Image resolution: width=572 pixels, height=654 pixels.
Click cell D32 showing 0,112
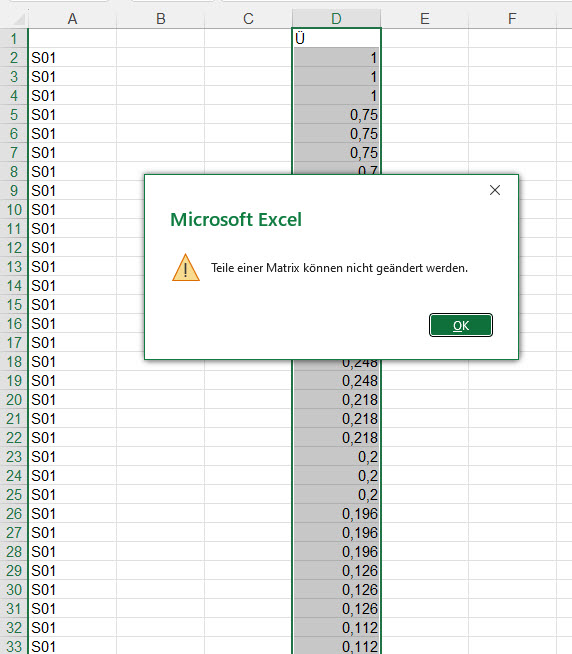[336, 628]
